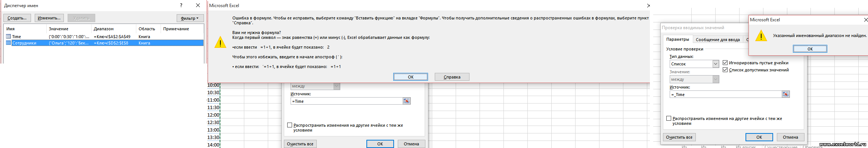Open Справка in the formula error dialog
This screenshot has height=148, width=868.
click(452, 77)
